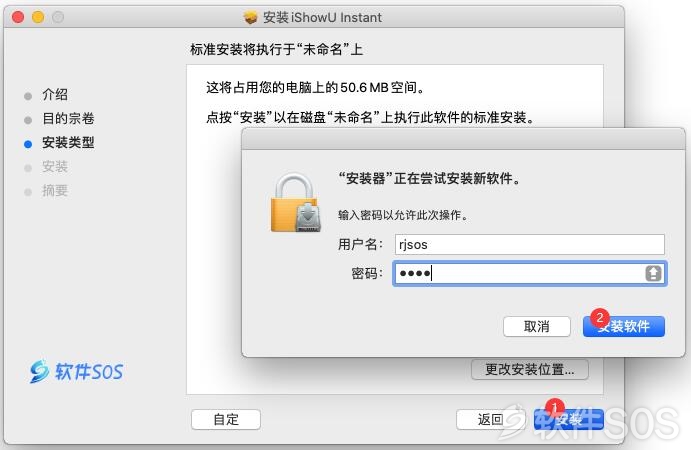Click the 软件SOS logo in sidebar
691x450 pixels.
(76, 371)
